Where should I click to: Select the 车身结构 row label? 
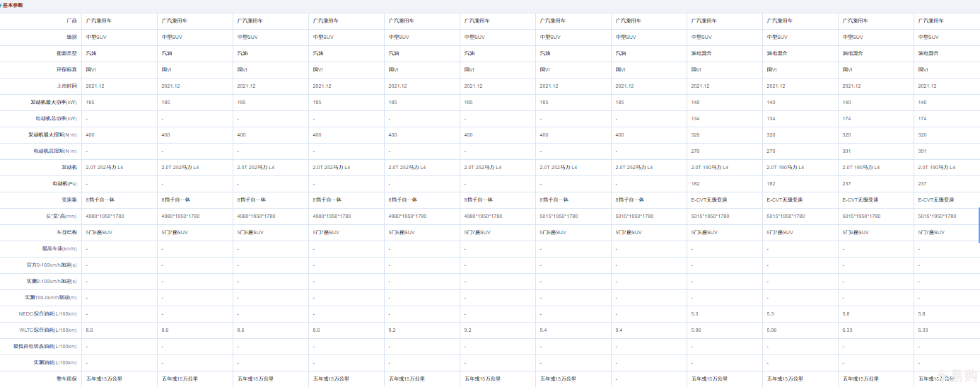point(66,233)
